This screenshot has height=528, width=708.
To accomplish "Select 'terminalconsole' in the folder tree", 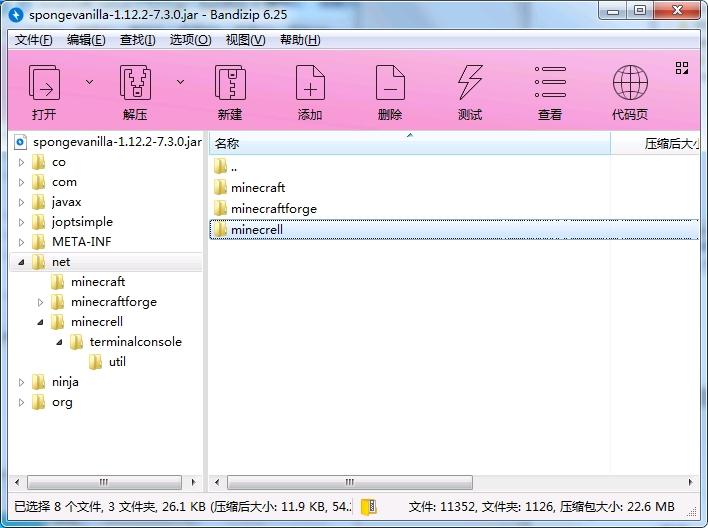I will [x=135, y=342].
